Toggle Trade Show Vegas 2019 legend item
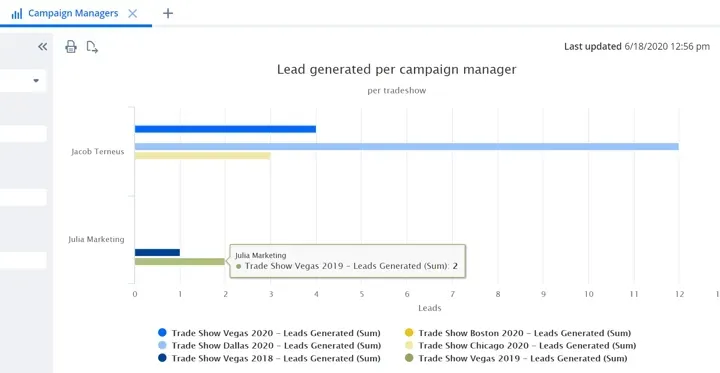 pos(516,358)
